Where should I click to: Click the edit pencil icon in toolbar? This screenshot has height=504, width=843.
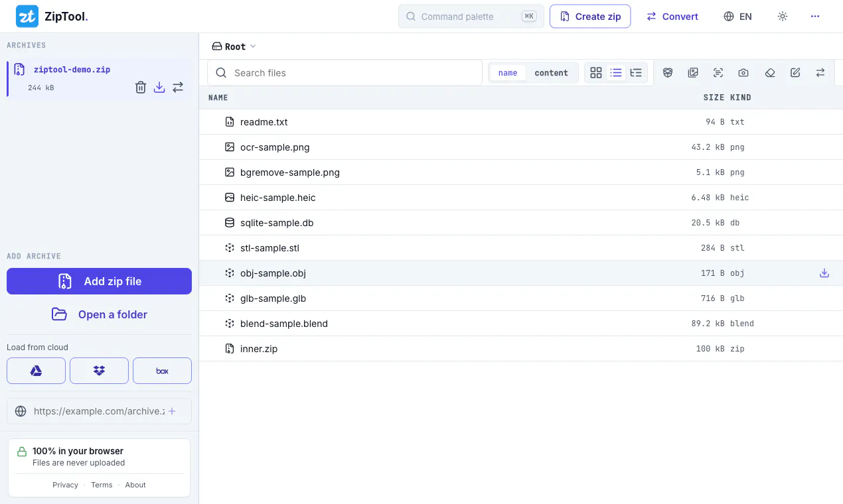795,73
